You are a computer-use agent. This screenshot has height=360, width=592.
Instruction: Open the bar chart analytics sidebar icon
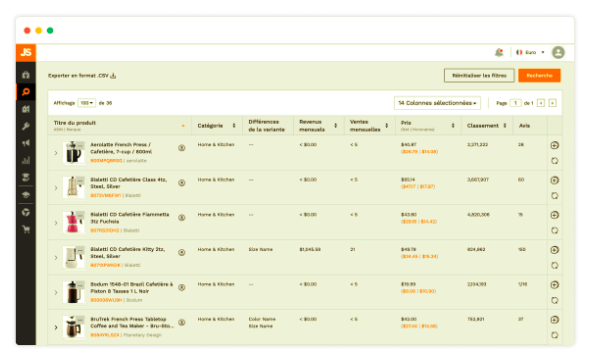[x=26, y=160]
